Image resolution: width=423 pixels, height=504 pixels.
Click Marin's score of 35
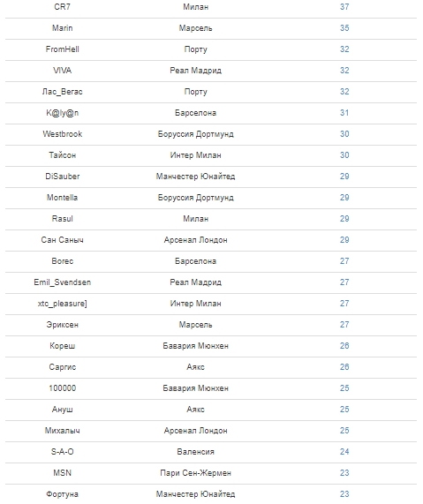(344, 28)
